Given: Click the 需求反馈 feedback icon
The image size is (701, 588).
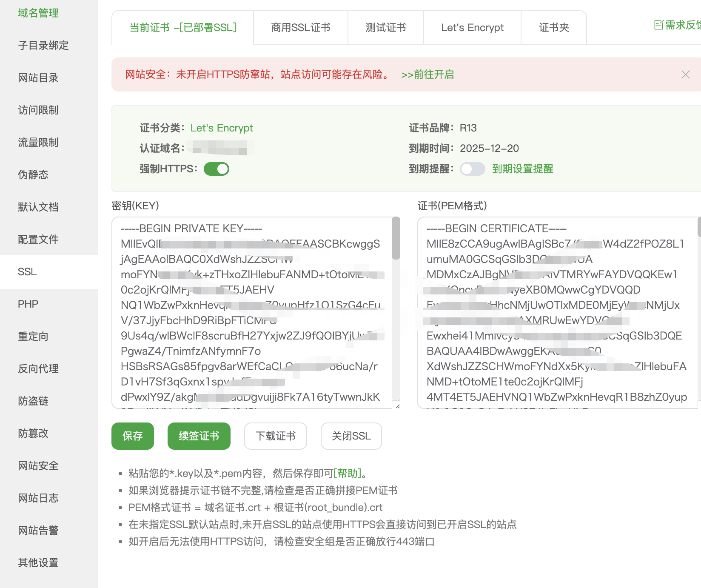Looking at the screenshot, I should [658, 25].
